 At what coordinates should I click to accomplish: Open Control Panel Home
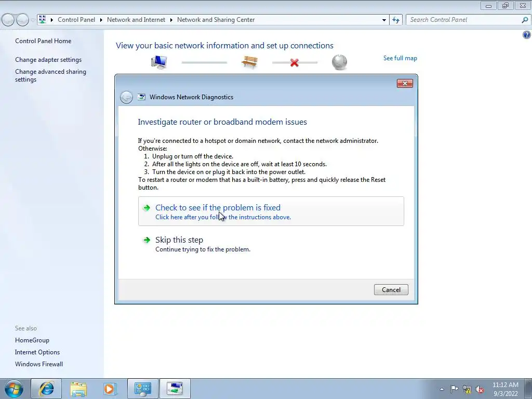point(43,41)
